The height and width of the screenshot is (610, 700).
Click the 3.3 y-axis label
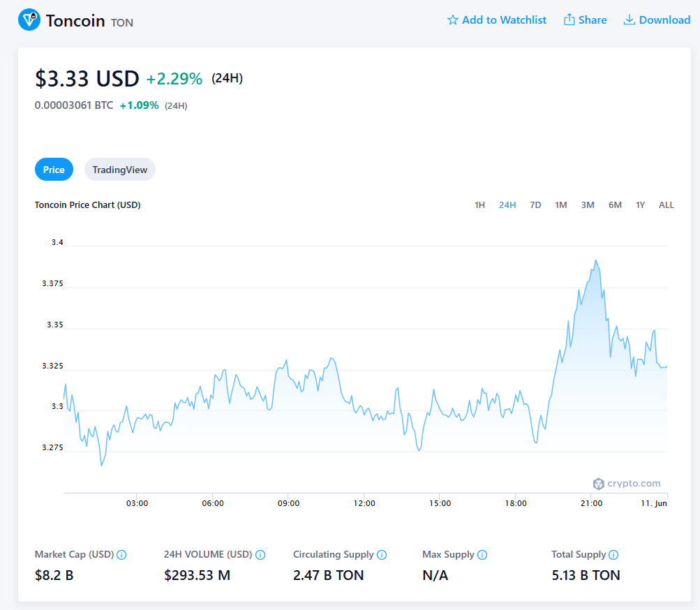57,406
